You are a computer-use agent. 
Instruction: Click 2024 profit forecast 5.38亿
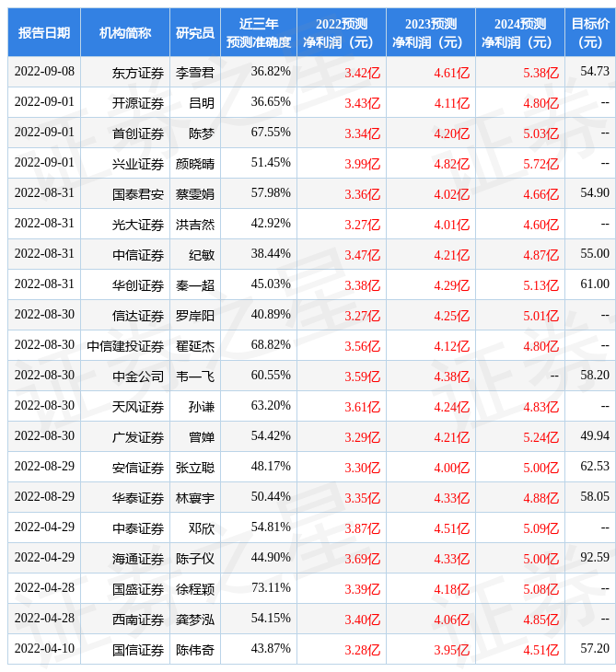[x=541, y=73]
